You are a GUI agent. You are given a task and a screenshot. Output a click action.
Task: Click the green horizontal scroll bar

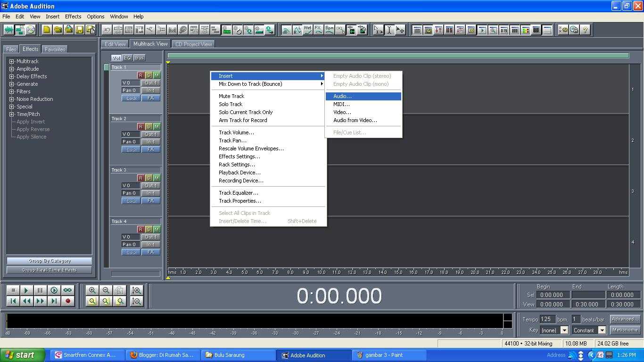click(398, 56)
